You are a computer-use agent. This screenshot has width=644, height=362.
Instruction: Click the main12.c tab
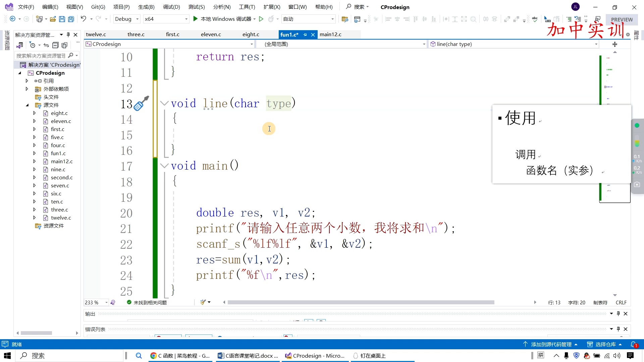(330, 34)
